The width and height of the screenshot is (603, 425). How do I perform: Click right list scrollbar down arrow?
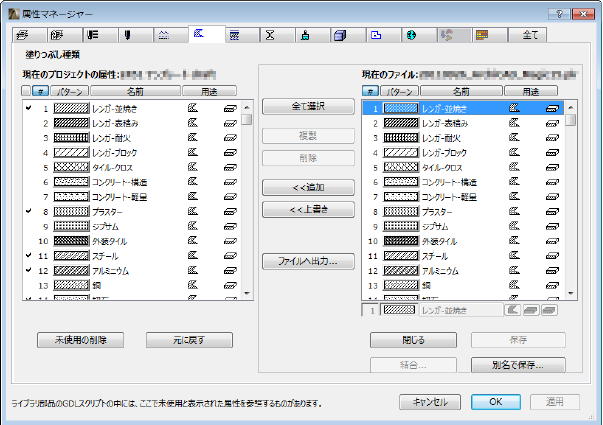coord(571,293)
